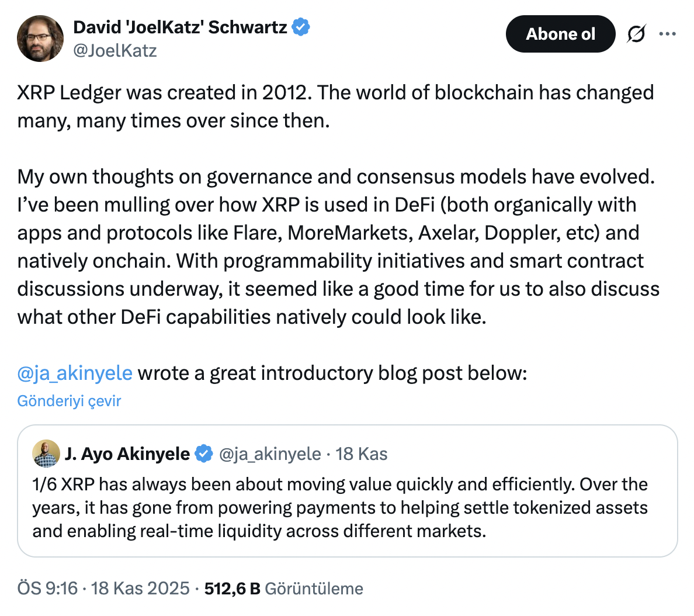The width and height of the screenshot is (694, 616).
Task: Open the quoted post's "18 Kas" date
Action: [x=362, y=454]
